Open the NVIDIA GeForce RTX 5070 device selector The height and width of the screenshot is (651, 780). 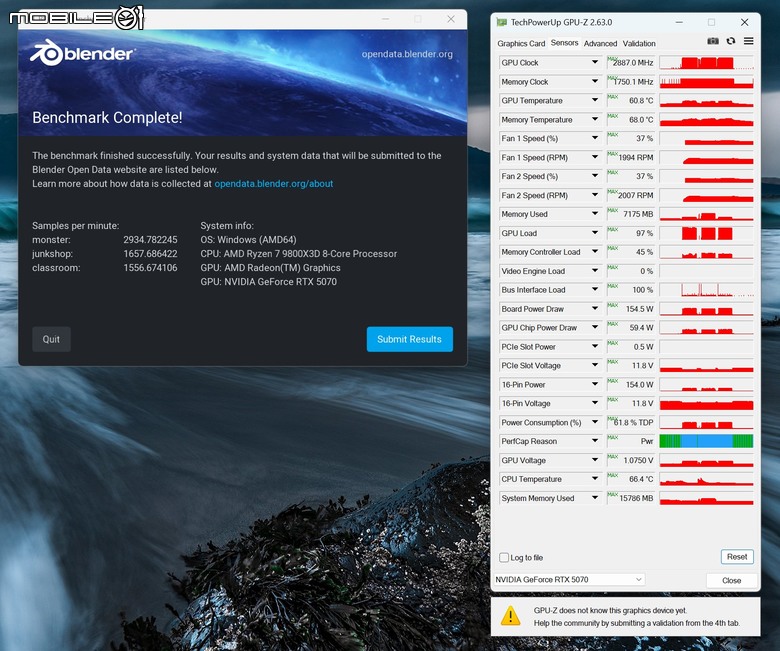coord(568,579)
